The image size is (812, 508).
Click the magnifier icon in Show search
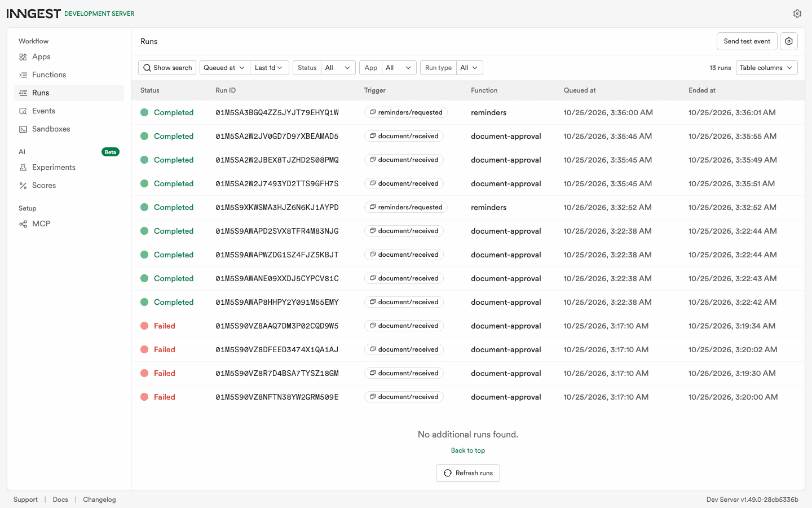147,68
